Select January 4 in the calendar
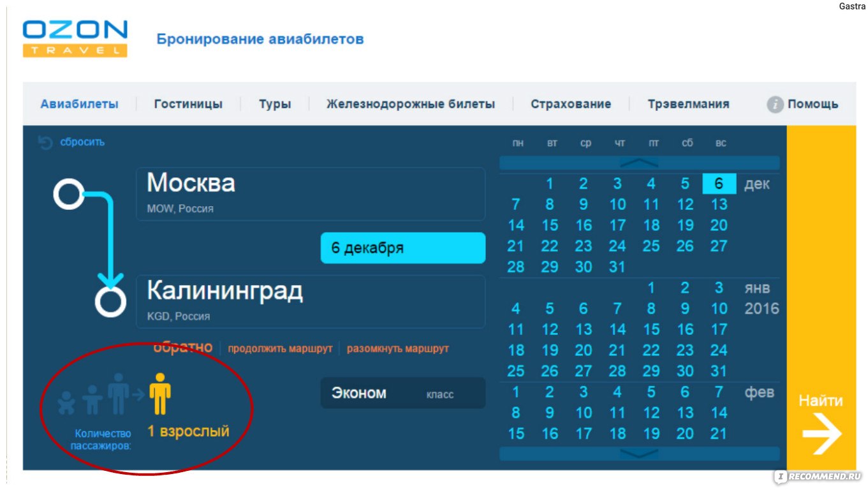Screen dimensions: 868x490 516,309
